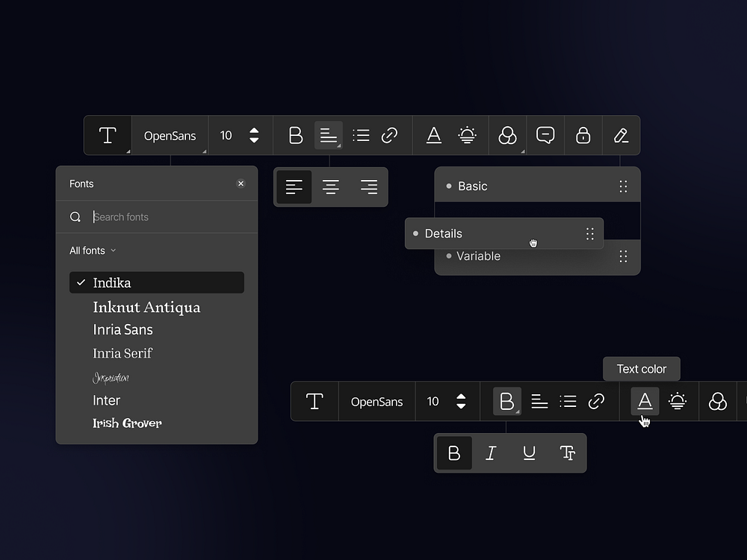This screenshot has height=560, width=747.
Task: Open the bulleted list option
Action: (361, 135)
